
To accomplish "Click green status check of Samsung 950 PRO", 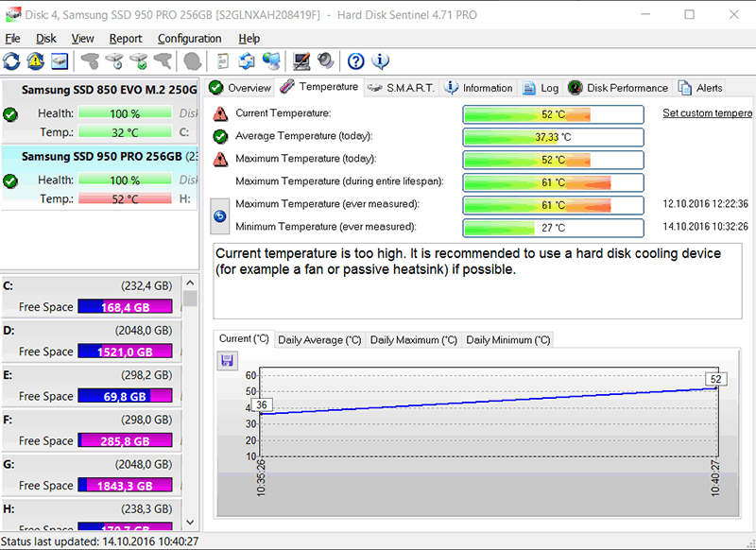I will tap(10, 181).
